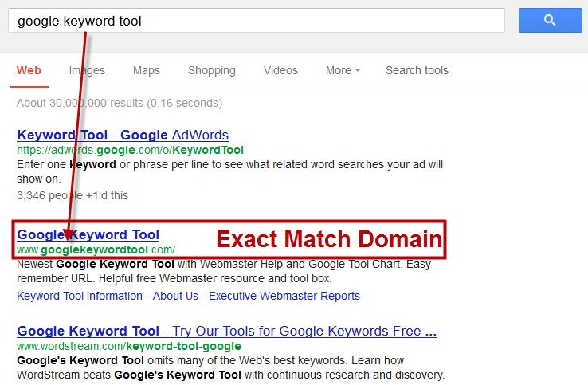Image resolution: width=588 pixels, height=385 pixels.
Task: Click the Exact Match Domain red annotation
Action: coord(329,238)
